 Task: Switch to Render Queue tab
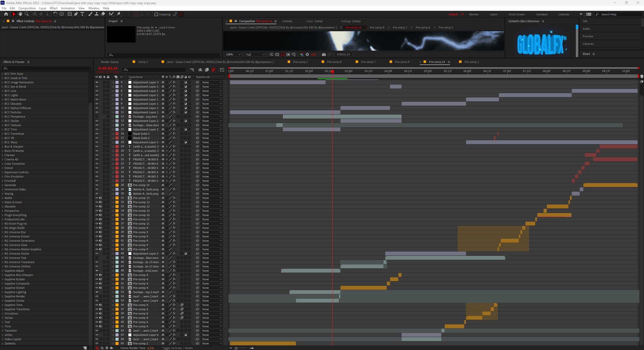110,62
